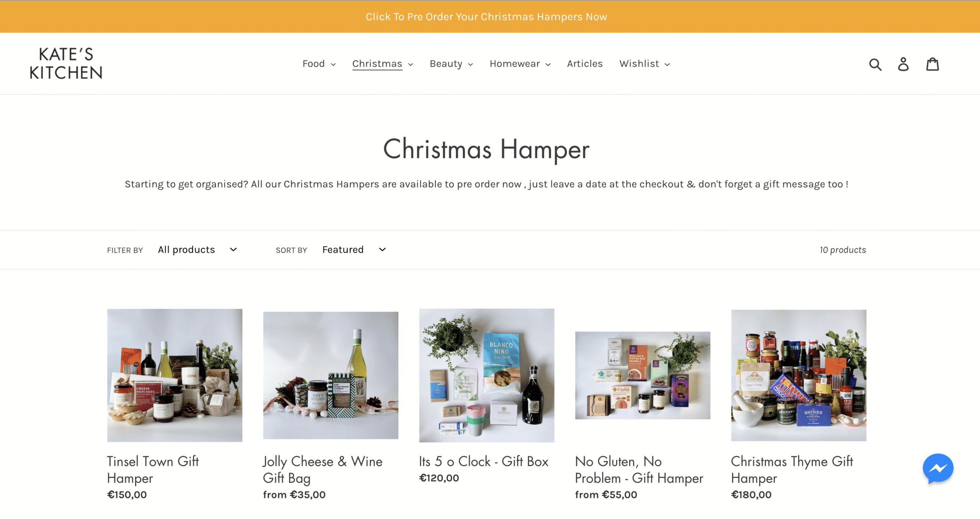Open the All products filter dropdown
The height and width of the screenshot is (519, 980).
pyautogui.click(x=198, y=250)
